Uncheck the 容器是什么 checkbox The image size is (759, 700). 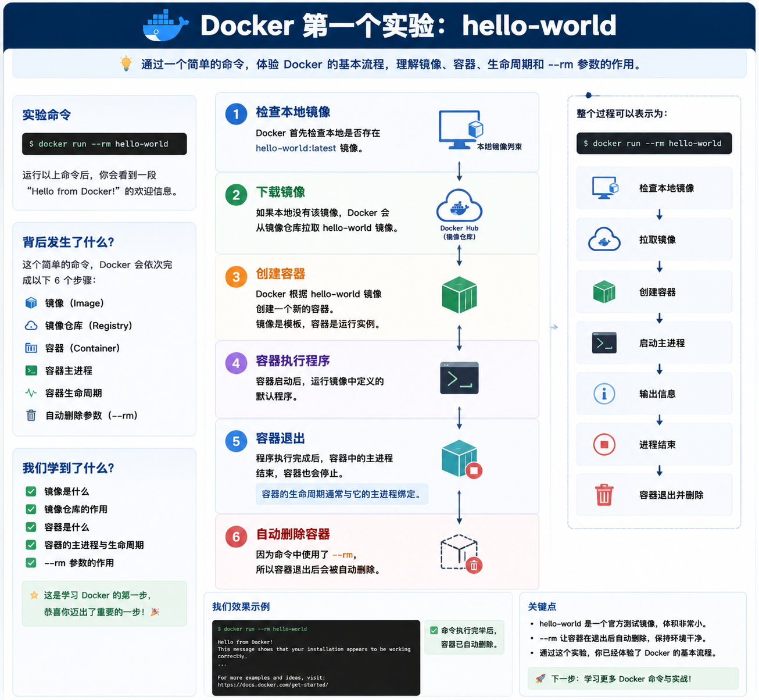click(31, 527)
